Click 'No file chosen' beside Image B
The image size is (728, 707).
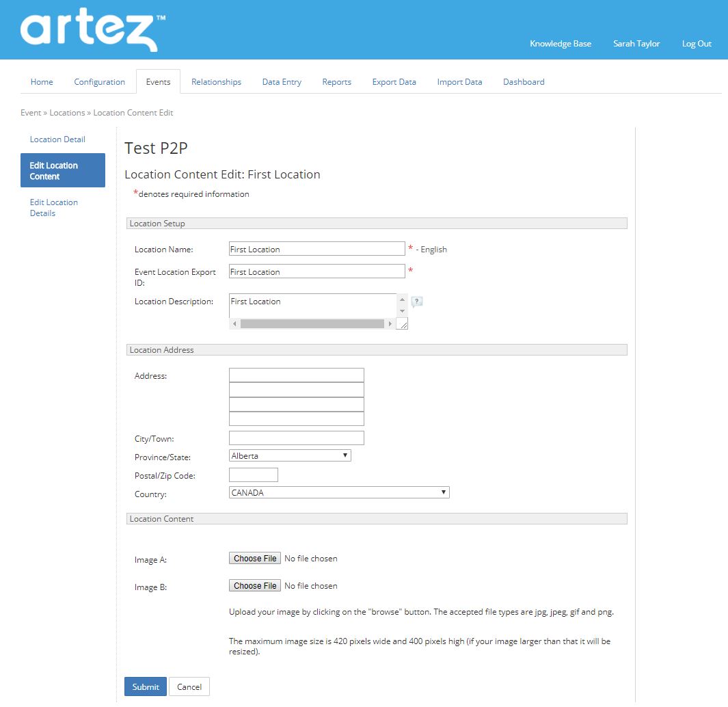tap(310, 586)
